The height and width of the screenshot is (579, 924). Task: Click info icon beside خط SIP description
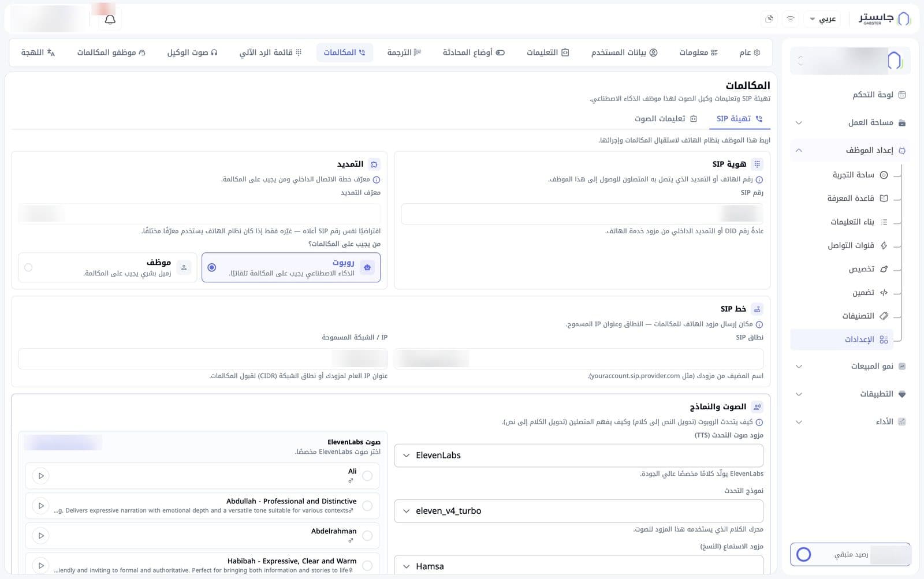point(759,324)
